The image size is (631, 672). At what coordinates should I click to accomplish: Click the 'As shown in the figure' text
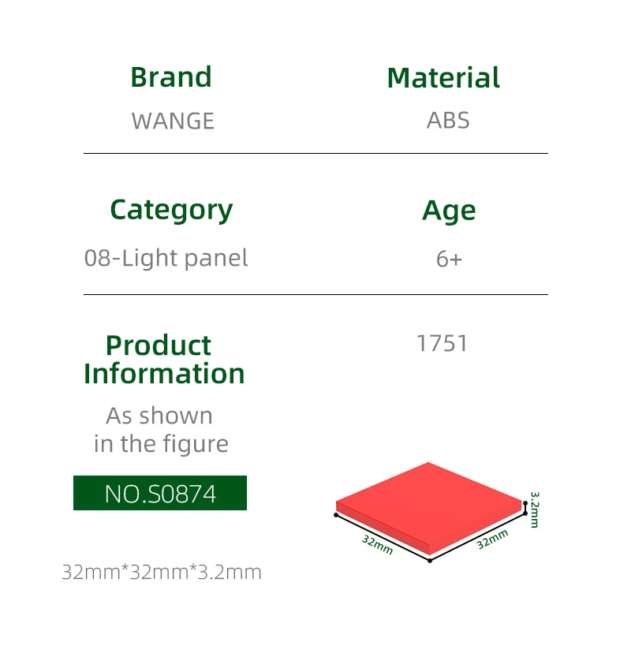click(161, 430)
